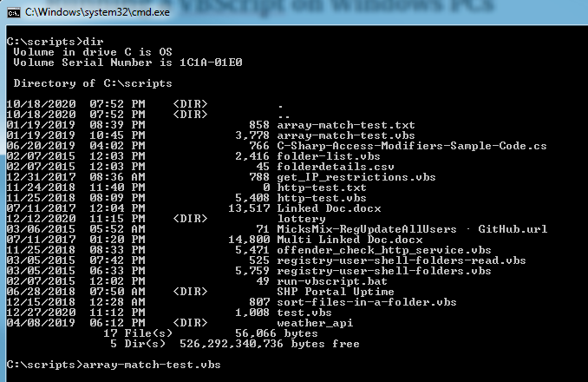Click the 'Directory of C:\scripts' line
The width and height of the screenshot is (588, 382).
93,83
